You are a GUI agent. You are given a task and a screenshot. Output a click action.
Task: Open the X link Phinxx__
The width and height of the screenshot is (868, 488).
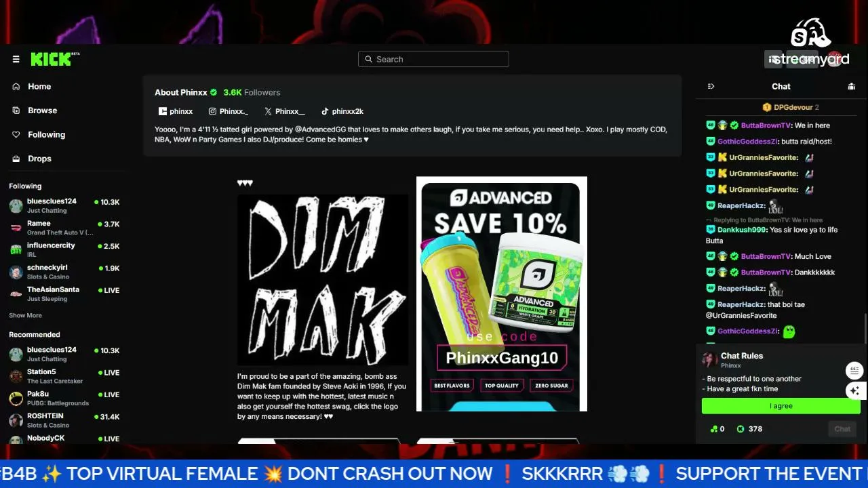[284, 111]
